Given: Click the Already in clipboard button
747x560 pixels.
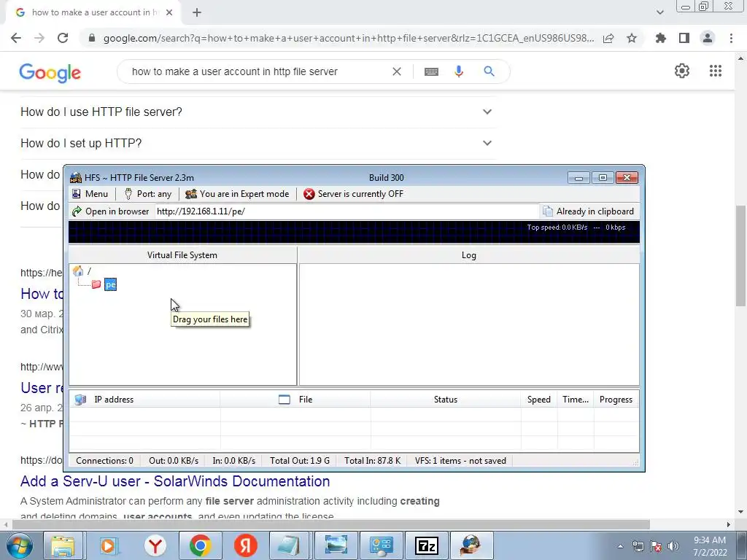Looking at the screenshot, I should (589, 211).
